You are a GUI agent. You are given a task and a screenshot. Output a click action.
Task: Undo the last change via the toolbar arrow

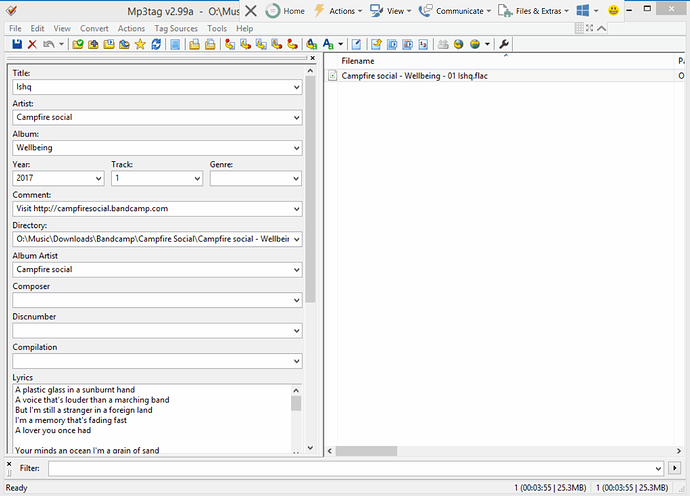click(48, 44)
